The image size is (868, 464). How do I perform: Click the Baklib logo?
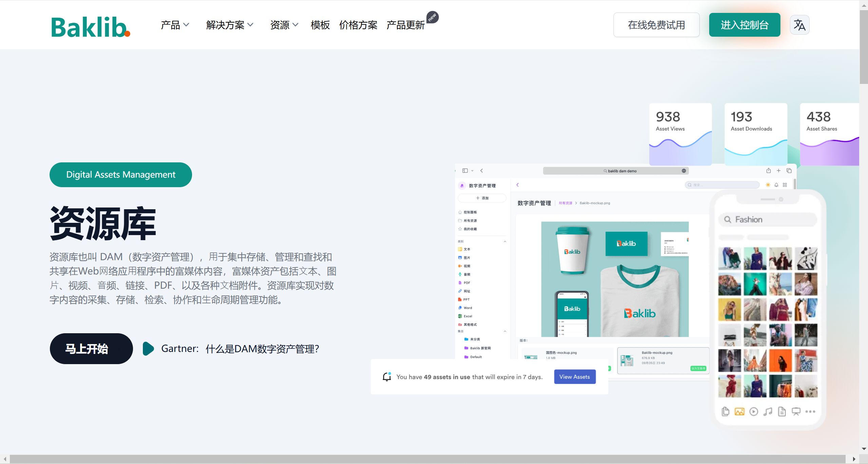coord(91,26)
